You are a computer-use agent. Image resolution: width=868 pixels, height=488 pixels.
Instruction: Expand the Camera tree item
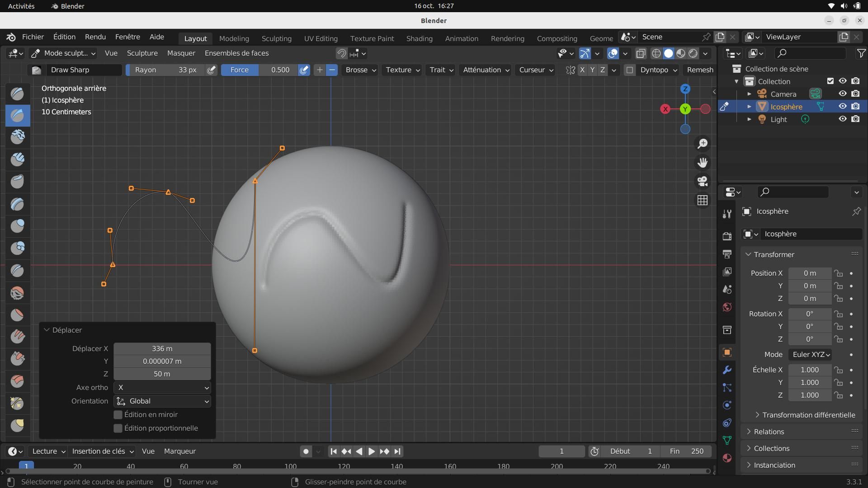coord(749,94)
